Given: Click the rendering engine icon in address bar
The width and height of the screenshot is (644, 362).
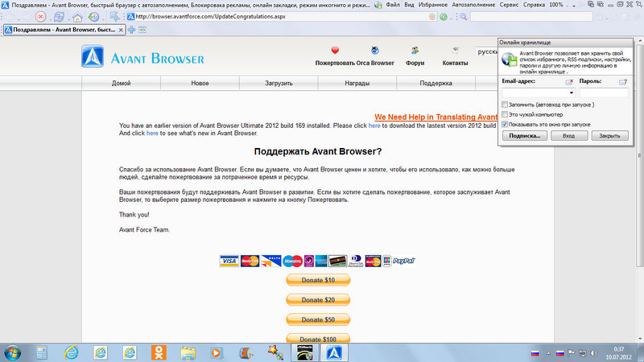Looking at the screenshot, I should [x=432, y=17].
